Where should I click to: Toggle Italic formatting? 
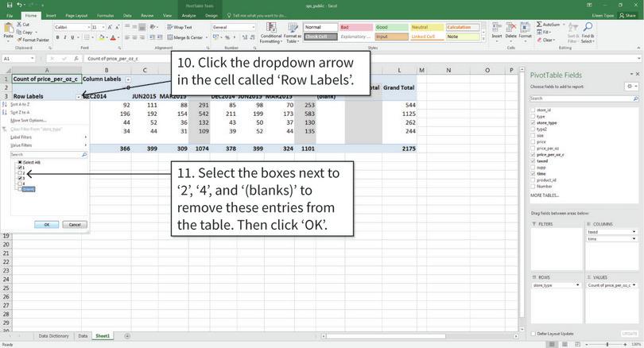pos(65,37)
